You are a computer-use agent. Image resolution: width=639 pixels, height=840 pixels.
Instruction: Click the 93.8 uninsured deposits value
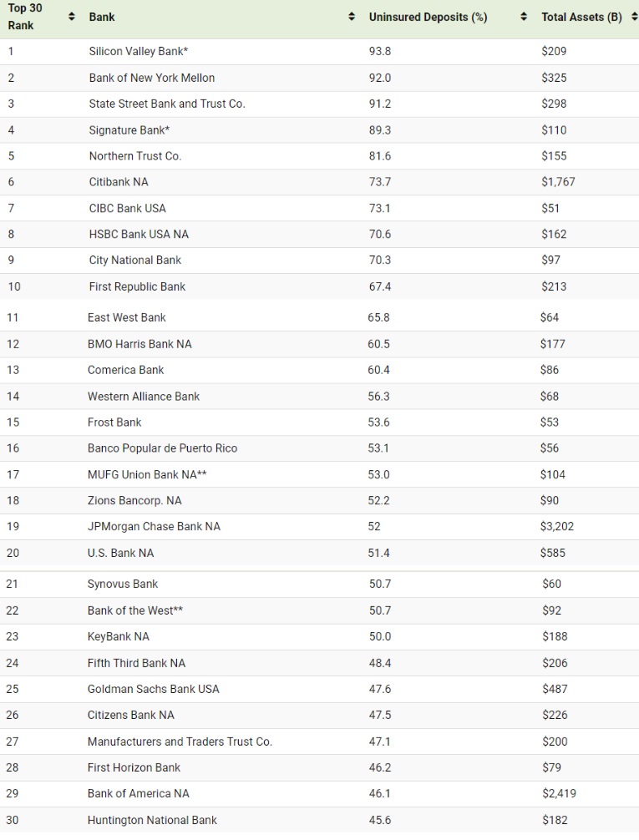(380, 51)
